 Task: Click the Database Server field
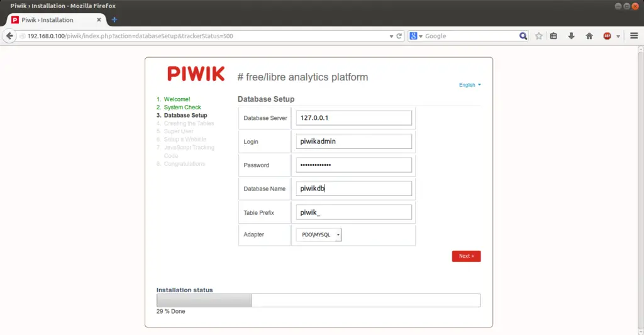tap(353, 118)
